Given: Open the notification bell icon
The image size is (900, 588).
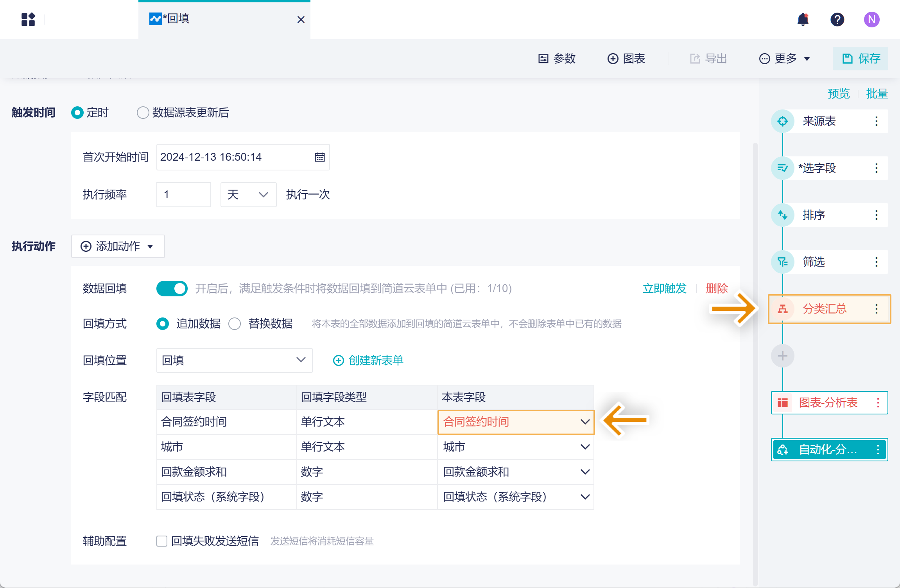Looking at the screenshot, I should coord(803,19).
